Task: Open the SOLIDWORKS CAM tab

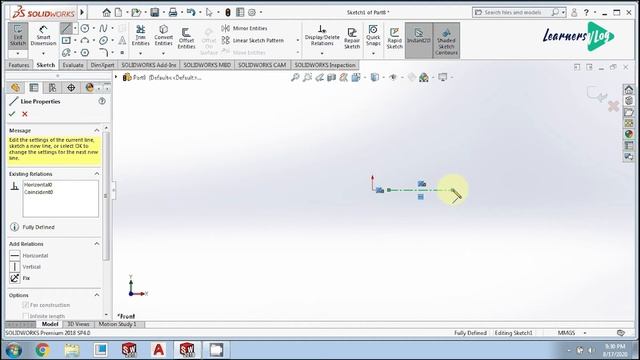Action: 262,65
